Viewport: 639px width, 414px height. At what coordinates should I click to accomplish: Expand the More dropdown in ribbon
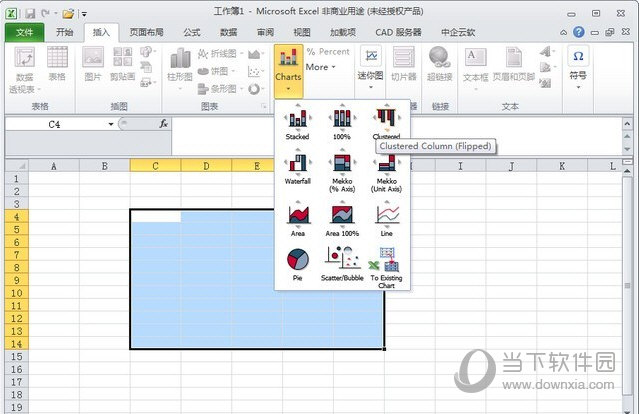[x=321, y=67]
